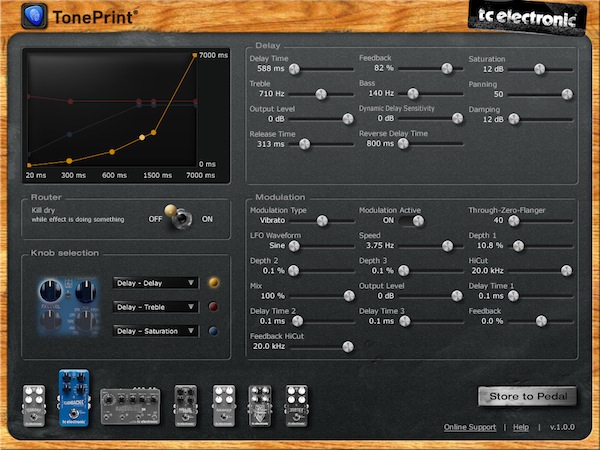The image size is (600, 450).
Task: Click the HiCut 20.0 kHz slider knob
Action: click(x=566, y=271)
